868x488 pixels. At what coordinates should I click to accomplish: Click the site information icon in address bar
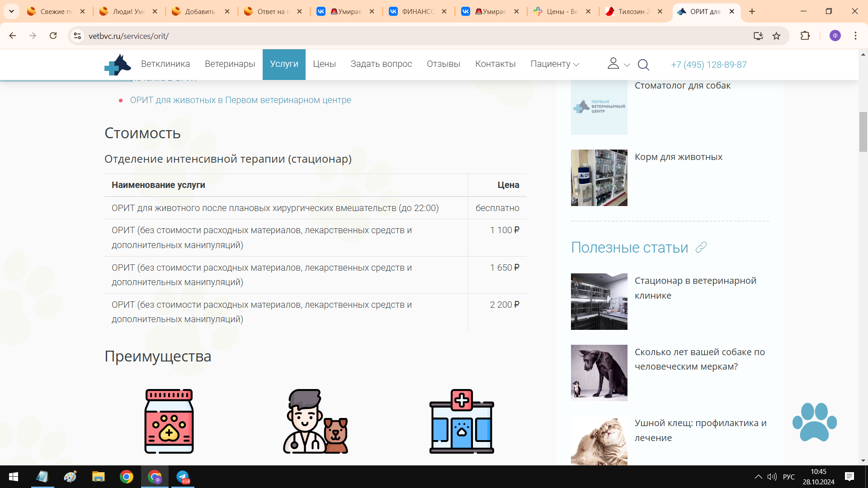coord(77,36)
